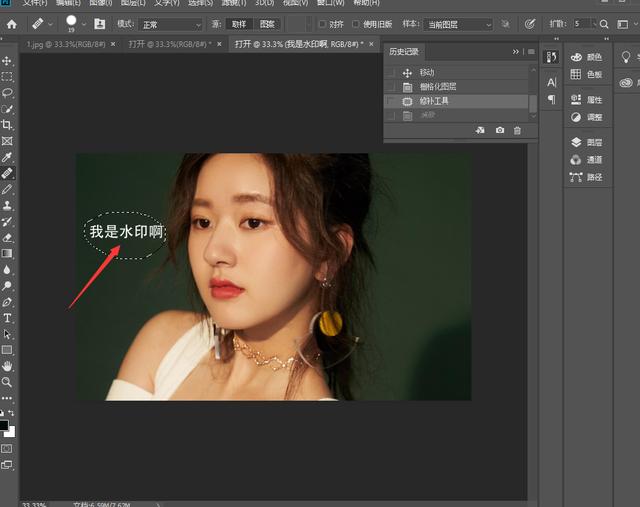
Task: Click the 图案 (Pattern) source button
Action: [x=267, y=24]
